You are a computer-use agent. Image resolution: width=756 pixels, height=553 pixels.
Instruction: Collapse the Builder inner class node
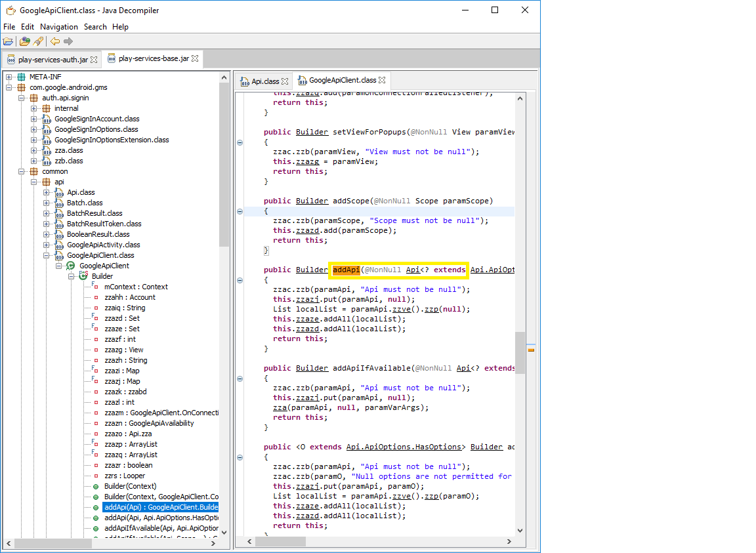[72, 276]
